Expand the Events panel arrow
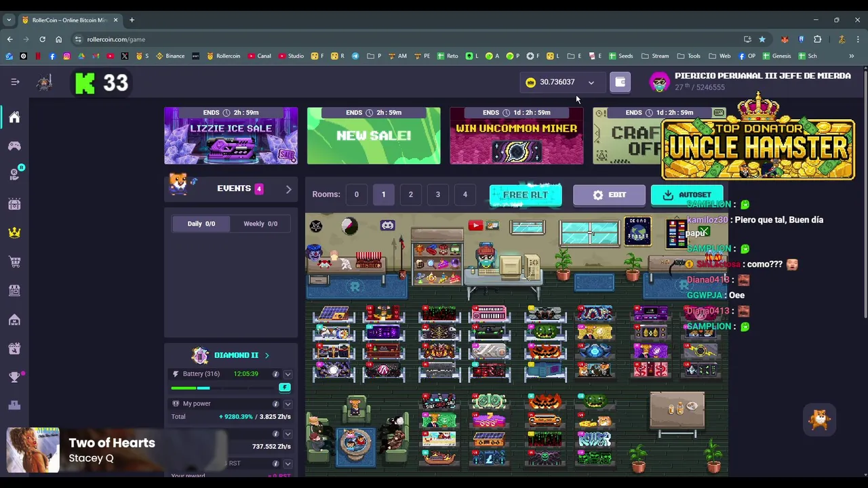 point(288,189)
